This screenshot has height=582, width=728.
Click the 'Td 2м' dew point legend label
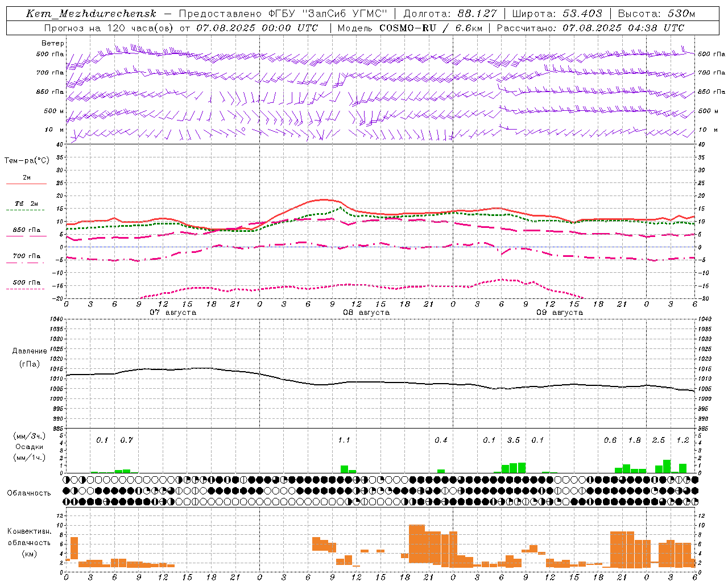pyautogui.click(x=27, y=203)
